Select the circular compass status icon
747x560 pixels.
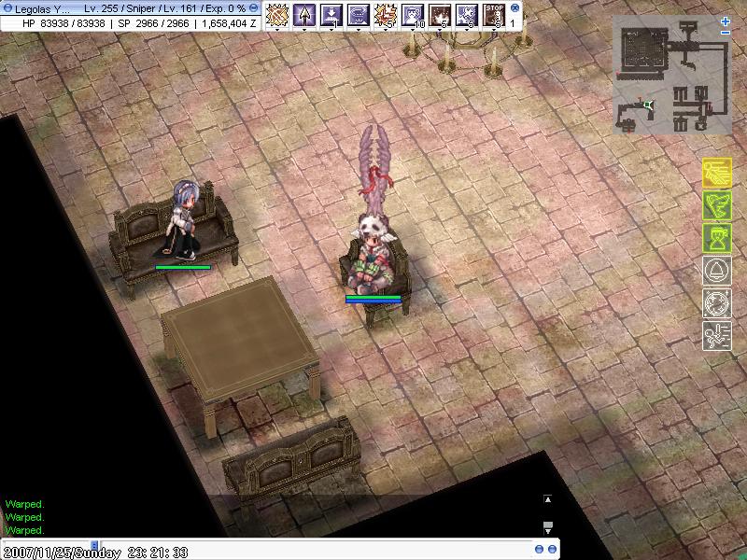coord(716,304)
